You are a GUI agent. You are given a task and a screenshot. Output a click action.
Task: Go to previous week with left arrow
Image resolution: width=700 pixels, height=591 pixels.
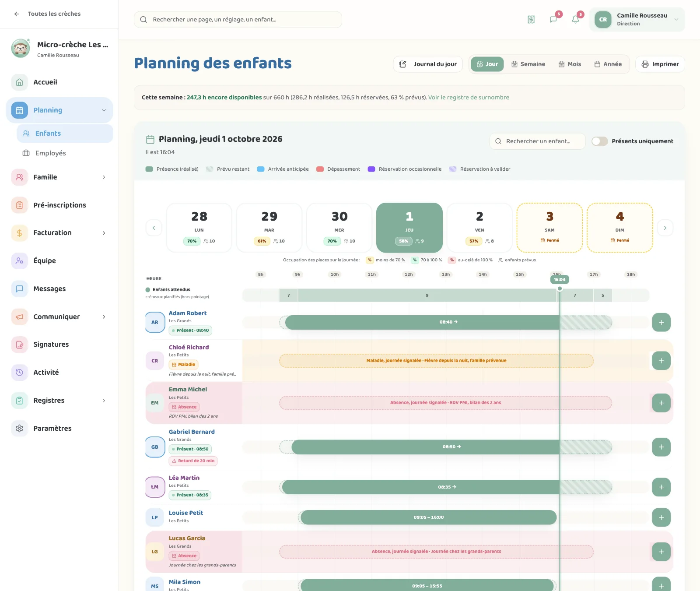(154, 228)
